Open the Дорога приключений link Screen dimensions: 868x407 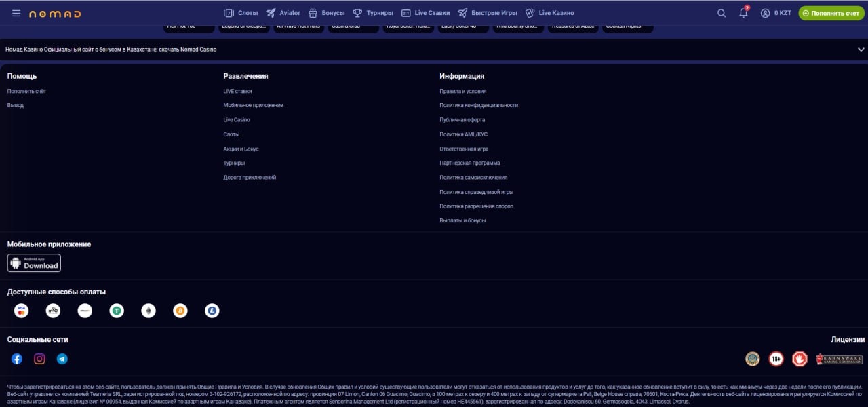250,177
